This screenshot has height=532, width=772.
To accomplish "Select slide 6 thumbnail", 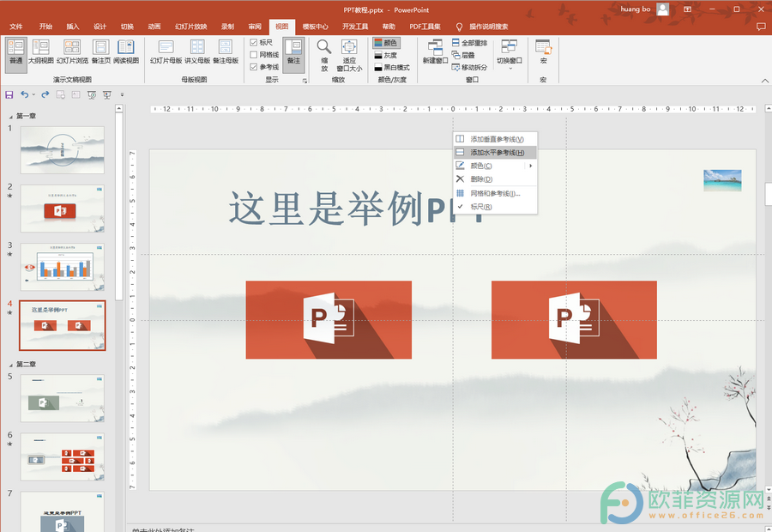I will coord(62,456).
